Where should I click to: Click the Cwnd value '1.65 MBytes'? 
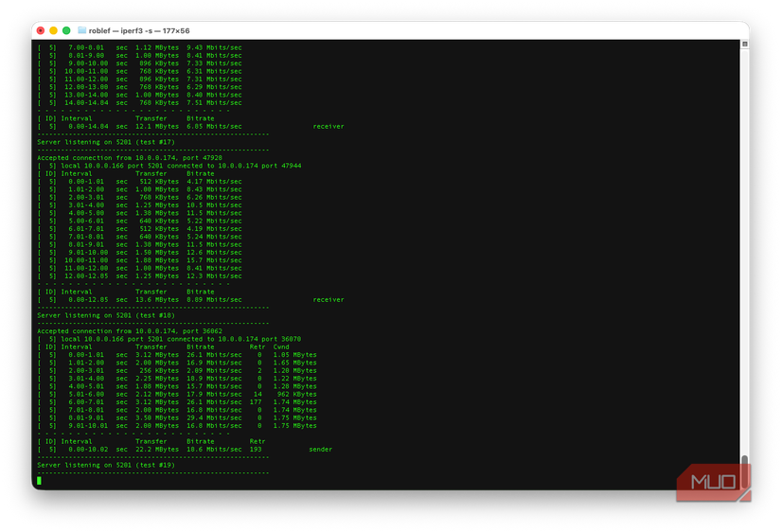(294, 364)
